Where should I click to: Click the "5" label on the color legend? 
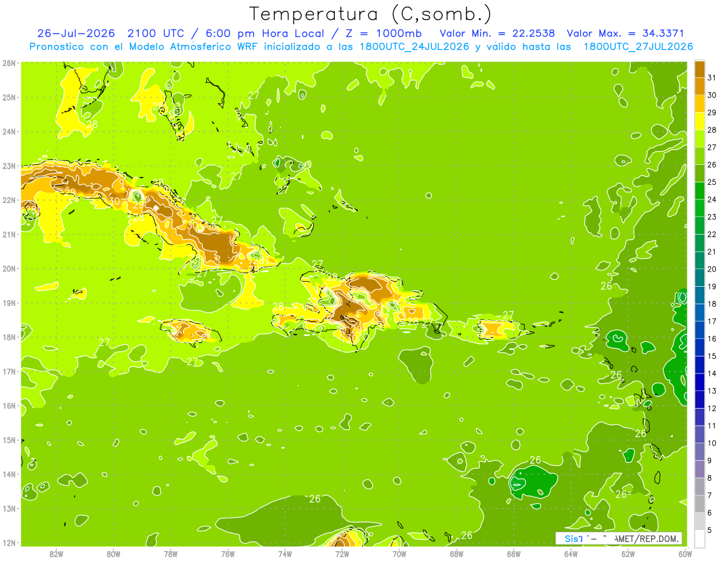coord(710,530)
